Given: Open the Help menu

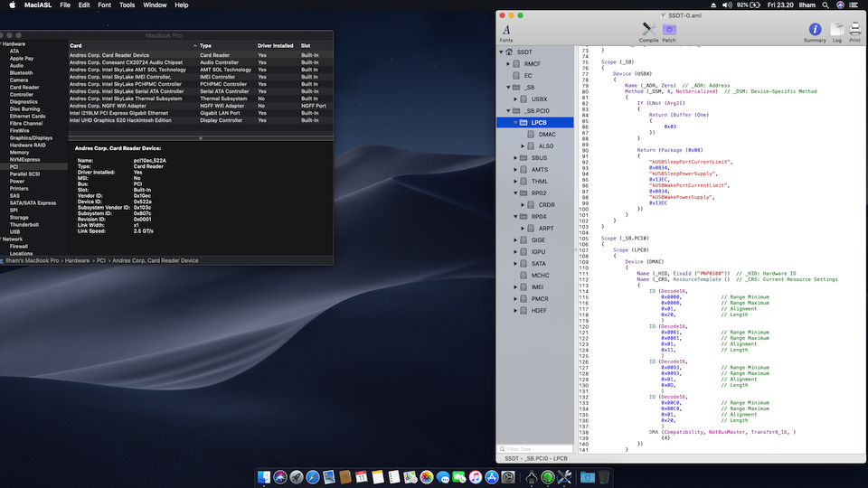Looking at the screenshot, I should 182,5.
